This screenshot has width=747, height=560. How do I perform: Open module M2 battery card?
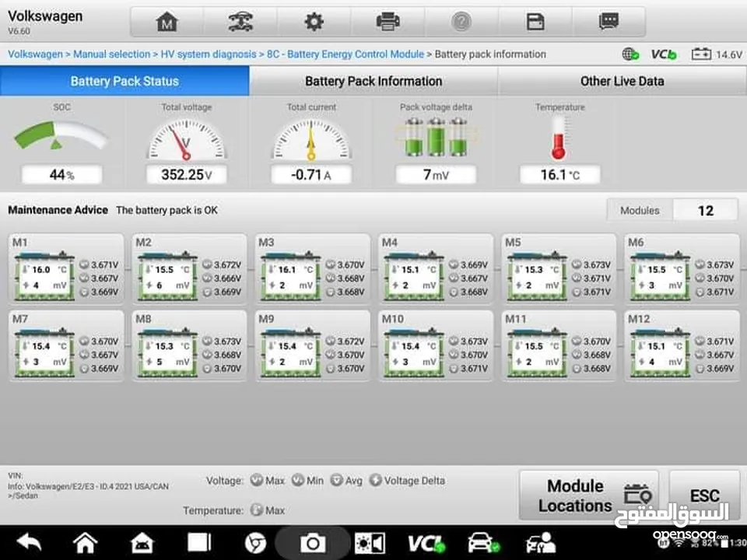point(189,269)
